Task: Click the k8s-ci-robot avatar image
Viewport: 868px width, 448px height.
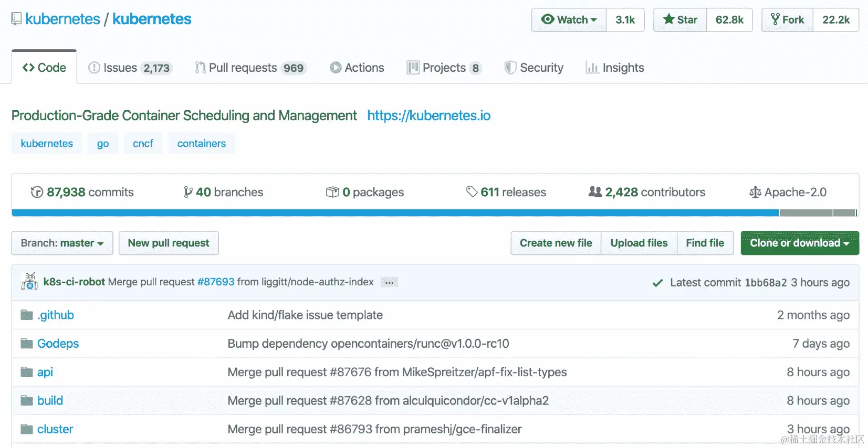Action: click(30, 282)
